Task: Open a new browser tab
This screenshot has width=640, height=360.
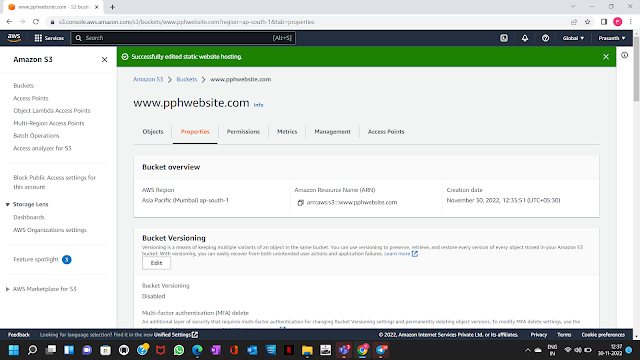Action: [x=112, y=7]
